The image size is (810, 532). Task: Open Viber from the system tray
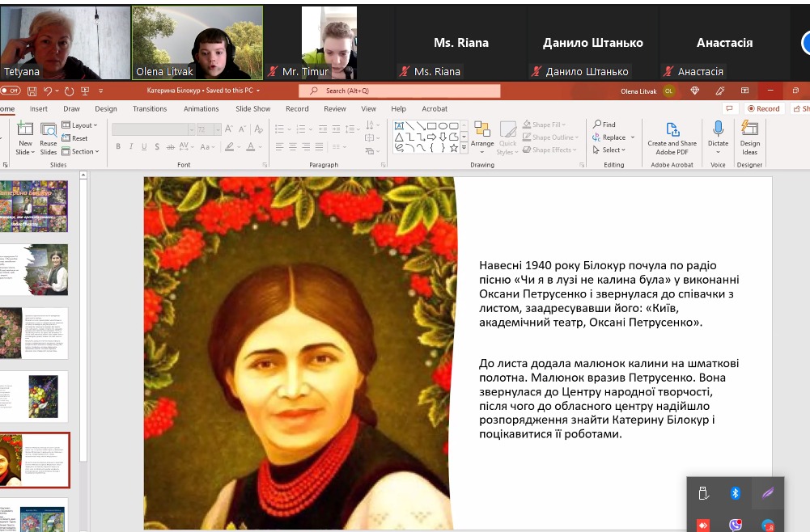coord(735,525)
